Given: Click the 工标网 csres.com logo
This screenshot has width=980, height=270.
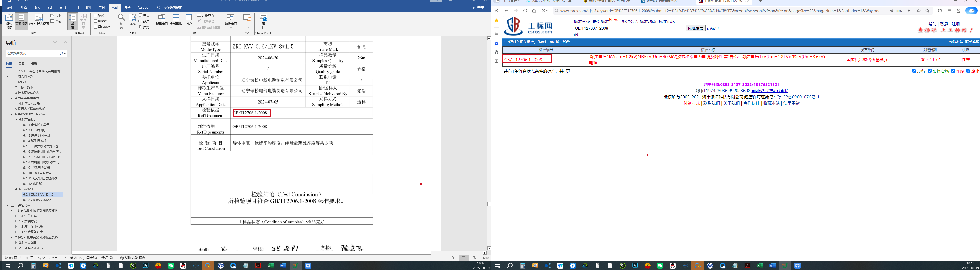Looking at the screenshot, I should click(528, 26).
